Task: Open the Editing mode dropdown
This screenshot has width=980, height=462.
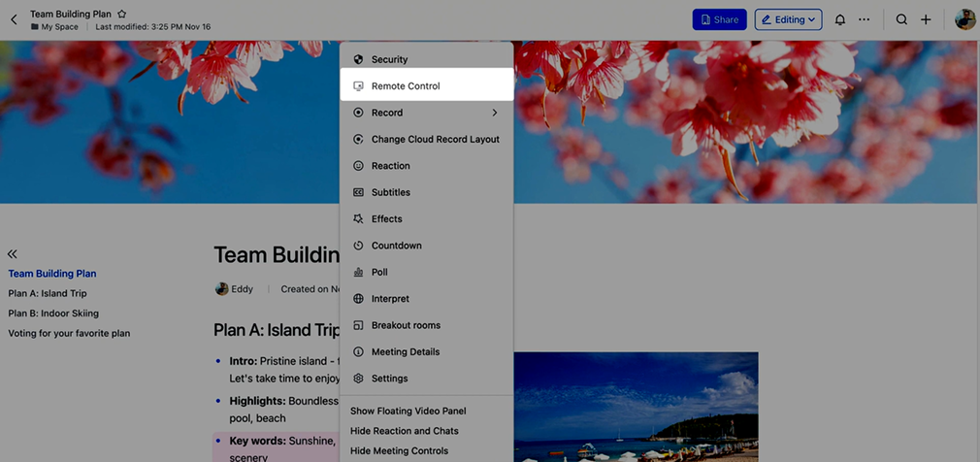Action: [788, 19]
